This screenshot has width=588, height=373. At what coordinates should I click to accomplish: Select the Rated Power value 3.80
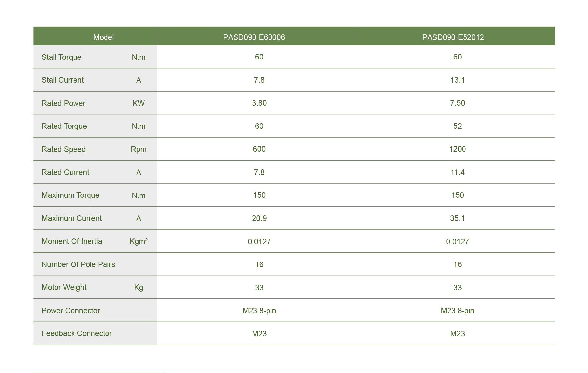pyautogui.click(x=259, y=103)
